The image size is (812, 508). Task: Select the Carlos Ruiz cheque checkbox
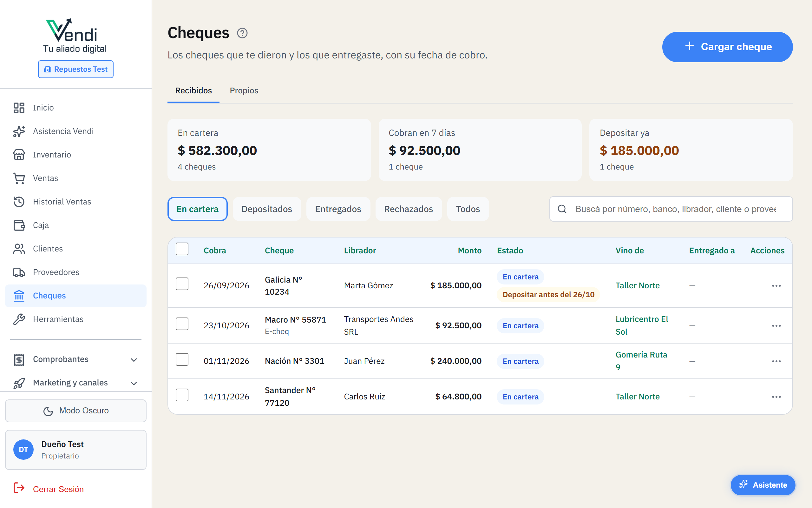coord(182,396)
